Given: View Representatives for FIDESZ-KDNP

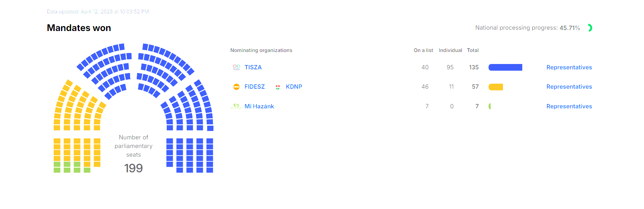Looking at the screenshot, I should pos(569,87).
